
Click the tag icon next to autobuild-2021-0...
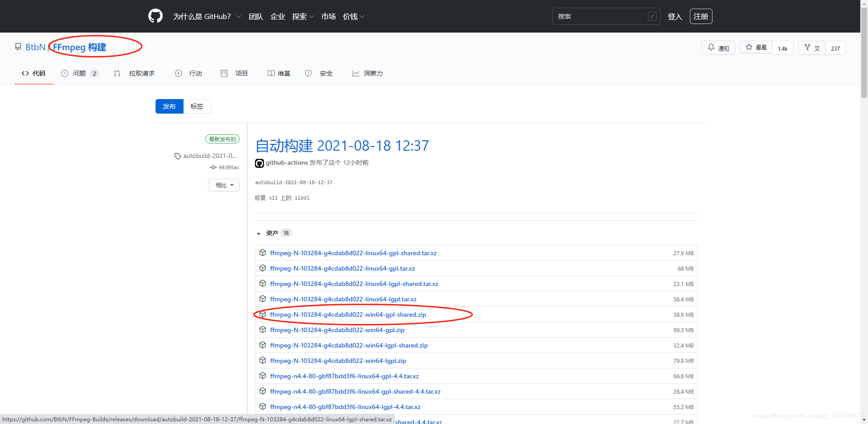[x=178, y=156]
